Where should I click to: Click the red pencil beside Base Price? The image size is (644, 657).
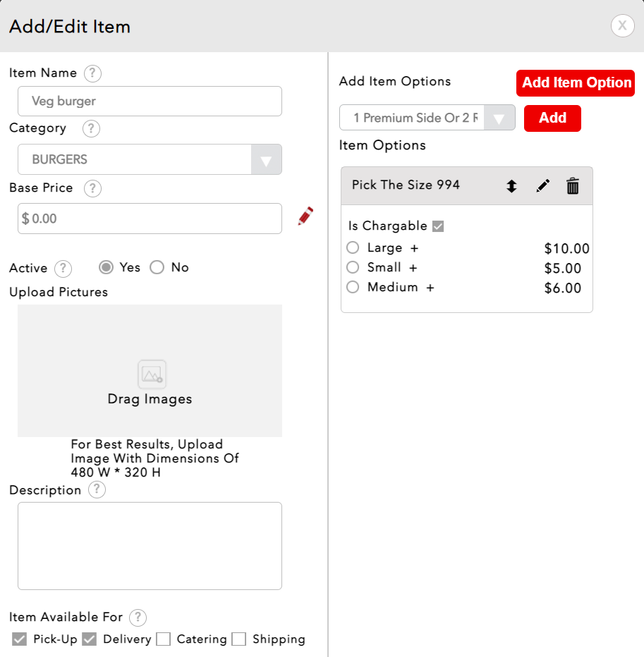point(305,217)
